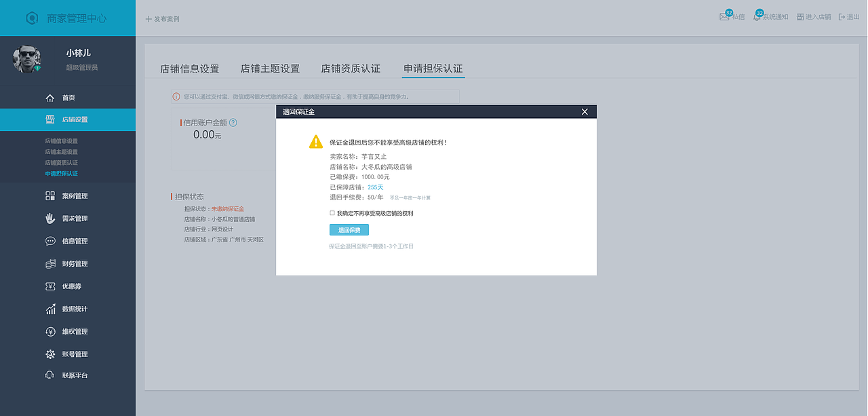Click the yellow warning triangle in dialog
The image size is (868, 416).
click(316, 141)
